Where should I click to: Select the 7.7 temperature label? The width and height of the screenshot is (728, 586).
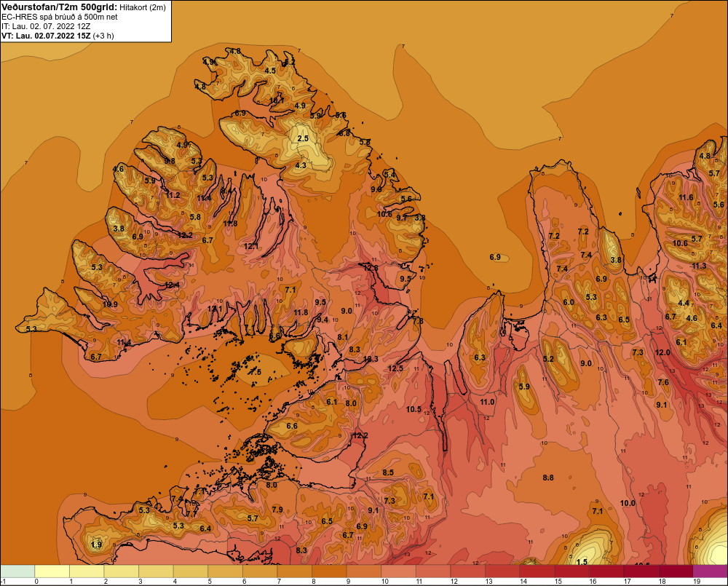click(x=191, y=514)
